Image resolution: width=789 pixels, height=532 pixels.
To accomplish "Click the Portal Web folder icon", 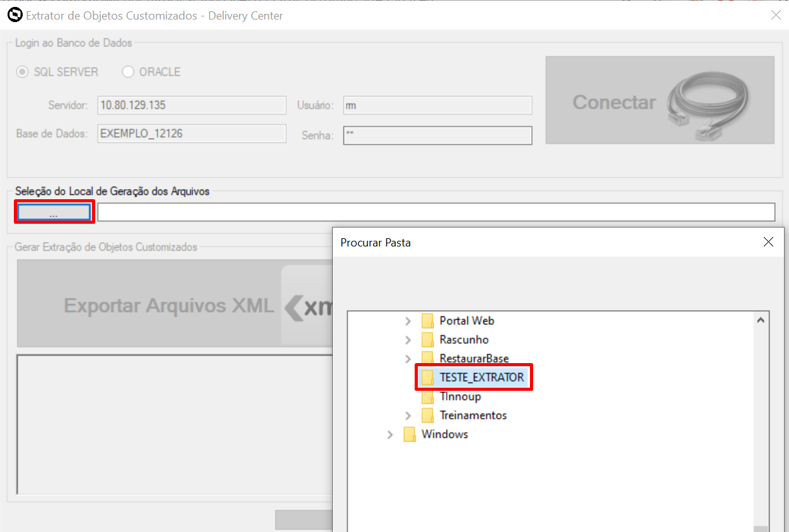I will [428, 321].
